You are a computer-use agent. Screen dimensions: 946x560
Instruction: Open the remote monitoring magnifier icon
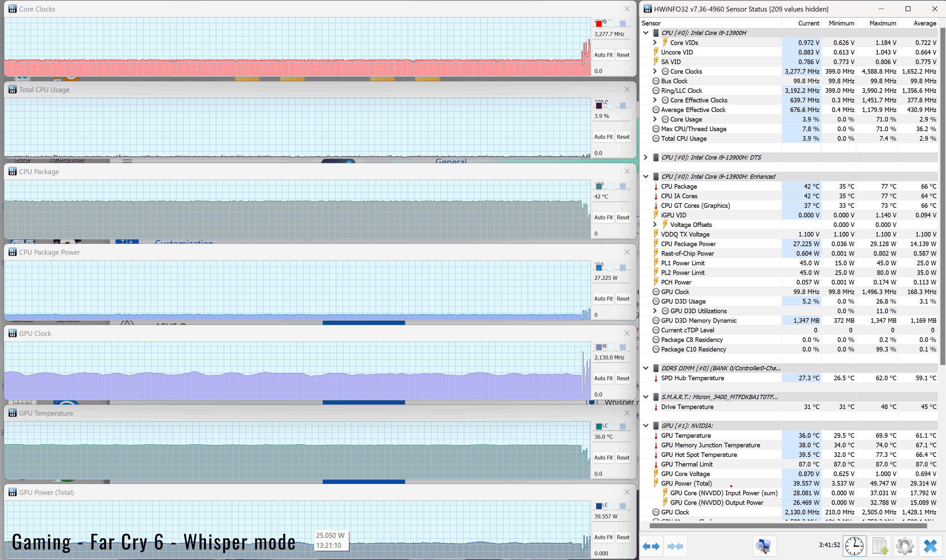[764, 546]
